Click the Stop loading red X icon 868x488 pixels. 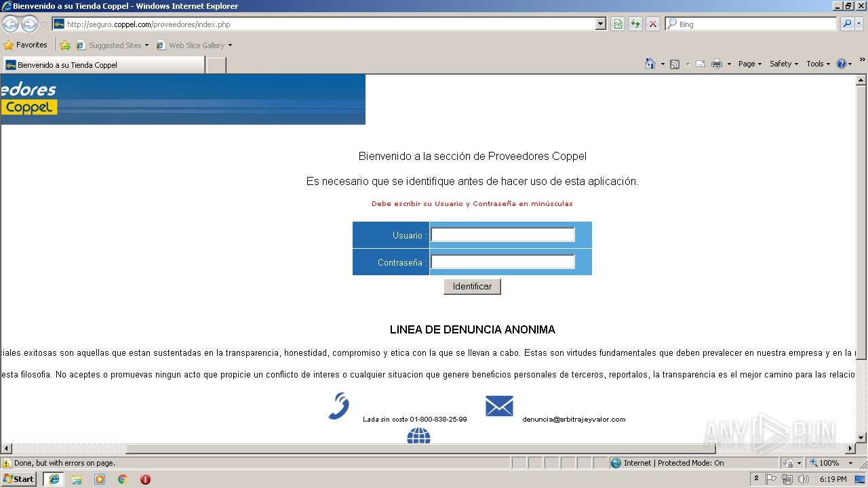pos(653,24)
